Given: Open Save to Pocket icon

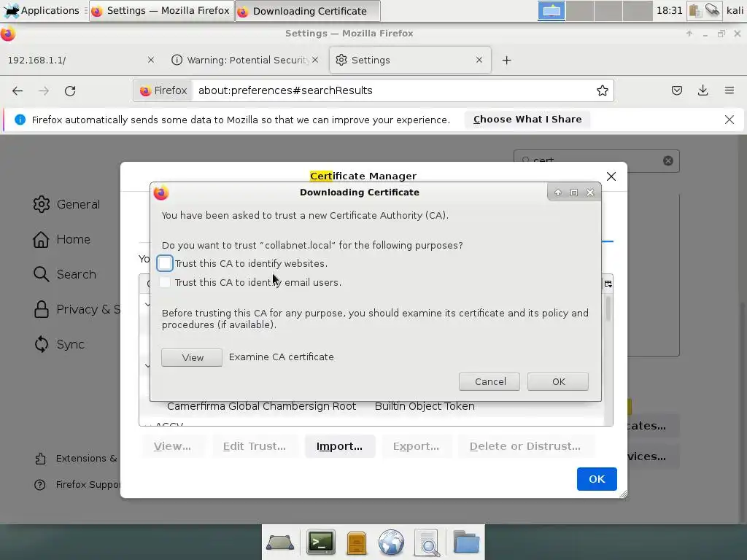Looking at the screenshot, I should (676, 90).
